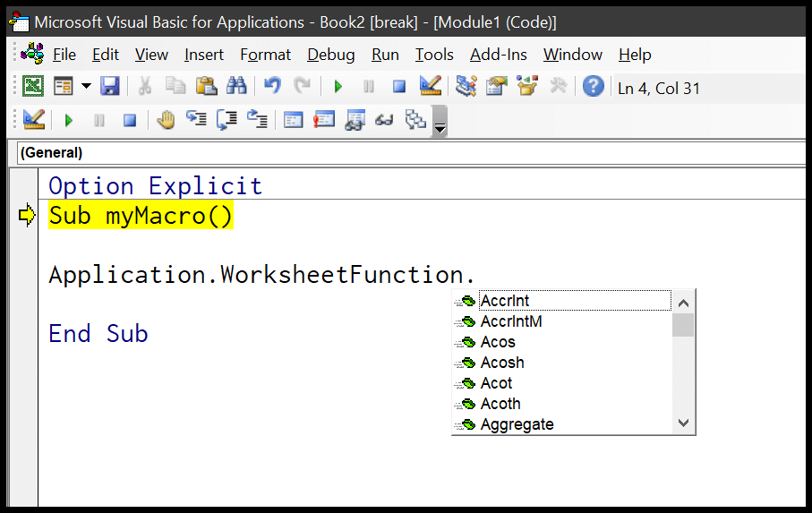Toggle a breakpoint with the hand icon
This screenshot has height=513, width=812.
pyautogui.click(x=165, y=120)
